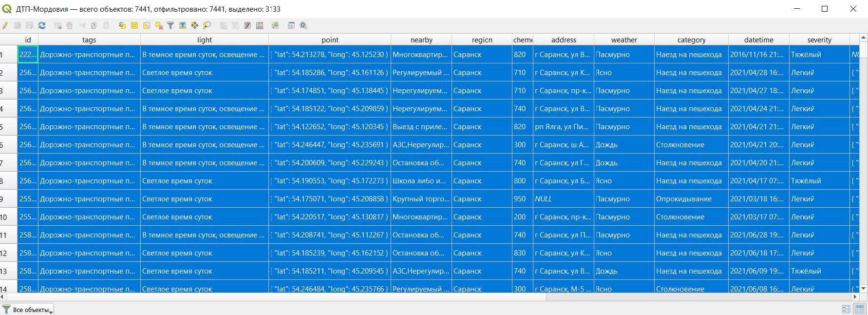Toggle dock attribute table
The height and width of the screenshot is (315, 868).
coord(291,25)
